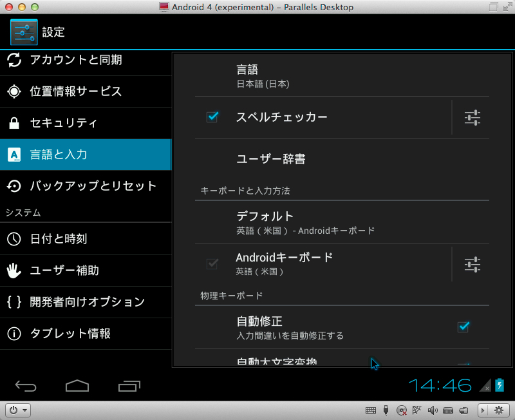Click the clock icon for date and time
Viewport: 515px width, 420px height.
[14, 239]
